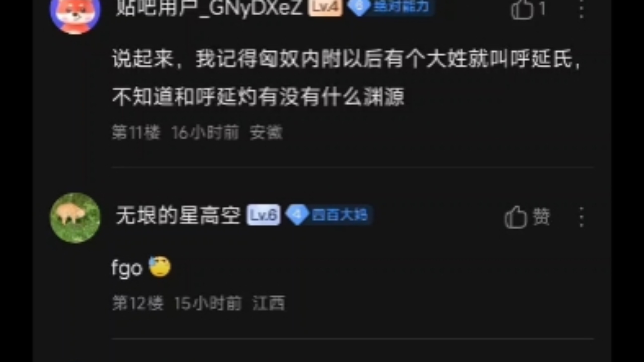
Task: Like the comment by 贴吧用户_GNyDXeZ
Action: (522, 10)
